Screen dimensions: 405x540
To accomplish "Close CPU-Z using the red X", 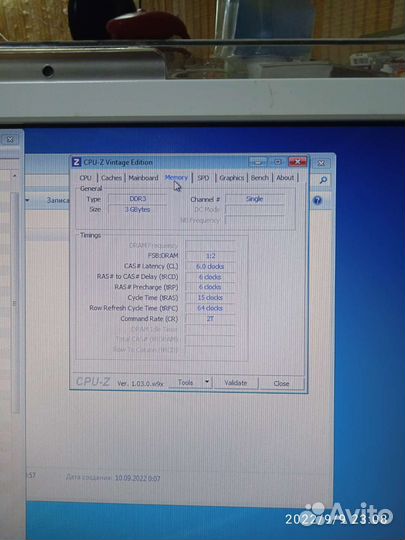I will (x=297, y=162).
